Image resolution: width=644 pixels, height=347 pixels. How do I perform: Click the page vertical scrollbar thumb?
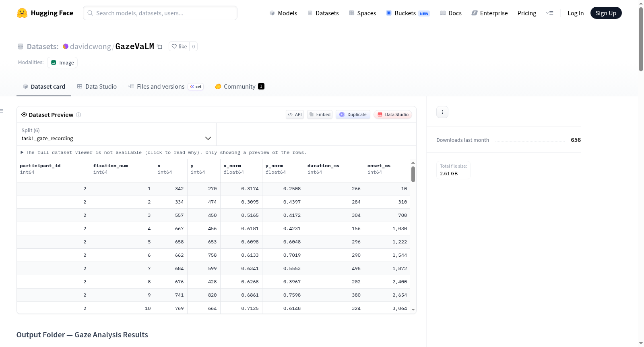[x=641, y=39]
